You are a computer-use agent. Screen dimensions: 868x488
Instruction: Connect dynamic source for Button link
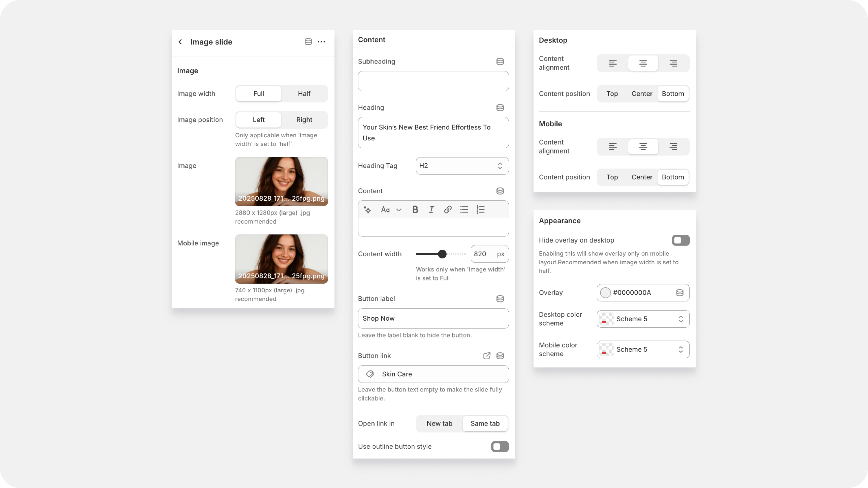[500, 356]
